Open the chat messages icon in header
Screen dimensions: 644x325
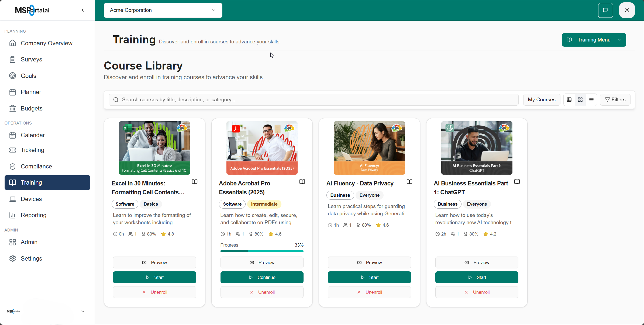point(605,10)
